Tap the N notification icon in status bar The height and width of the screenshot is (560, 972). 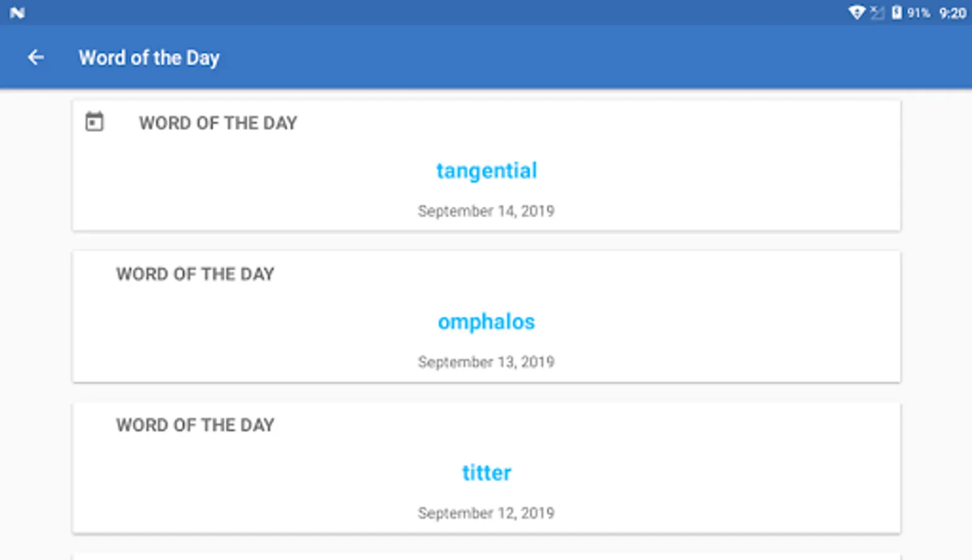pyautogui.click(x=17, y=12)
